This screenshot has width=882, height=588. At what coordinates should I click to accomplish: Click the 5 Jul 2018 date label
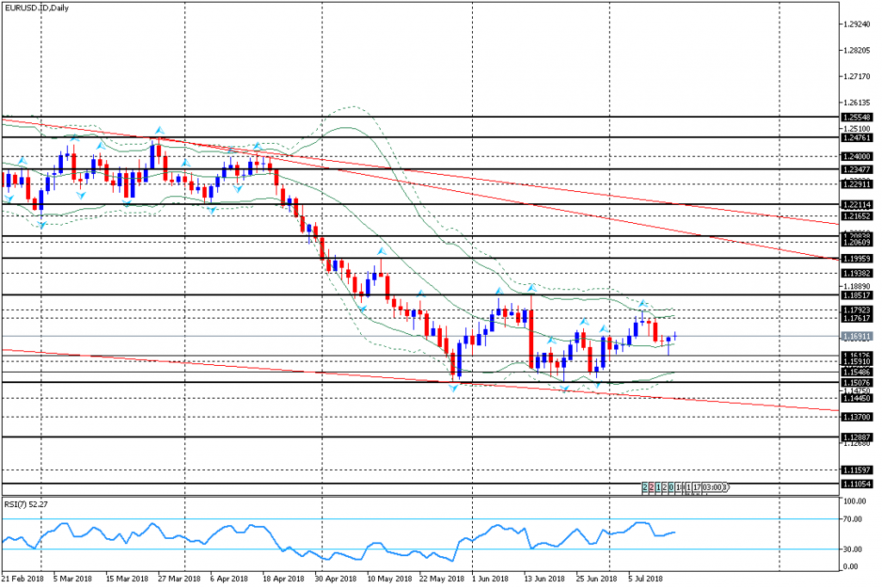[645, 579]
